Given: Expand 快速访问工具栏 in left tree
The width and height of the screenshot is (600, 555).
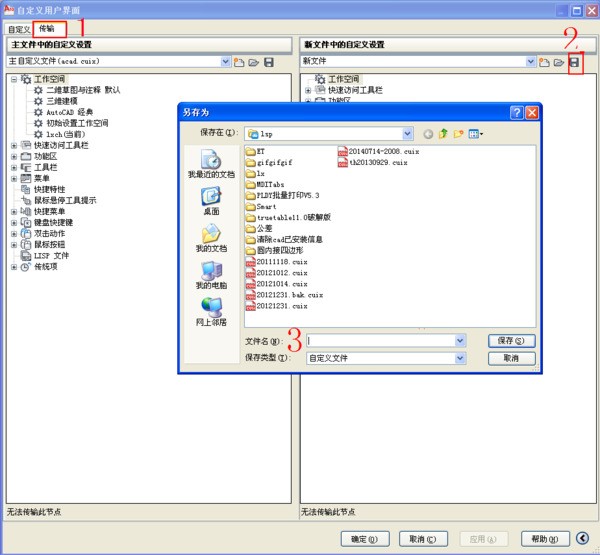Looking at the screenshot, I should (x=14, y=145).
